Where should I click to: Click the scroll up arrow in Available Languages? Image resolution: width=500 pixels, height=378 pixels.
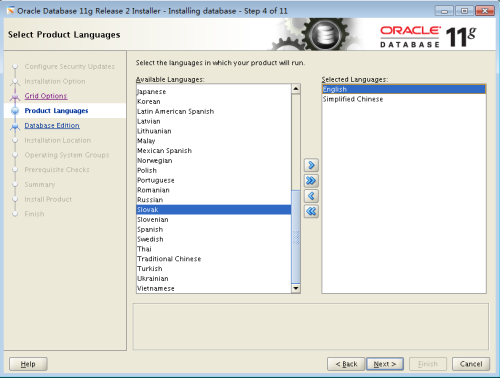point(296,89)
